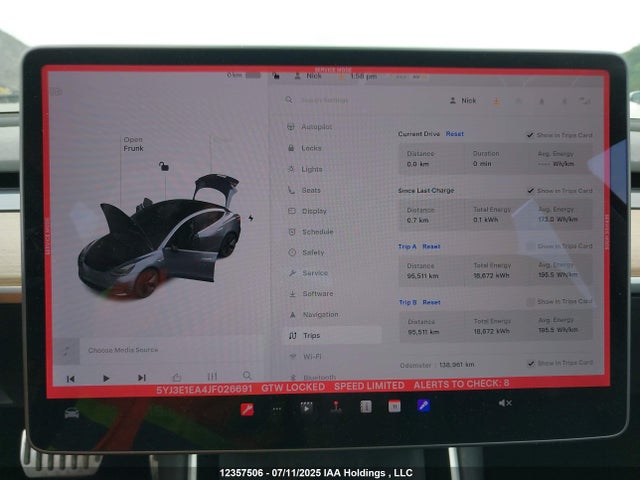Tap the Open Frunk label

click(133, 144)
